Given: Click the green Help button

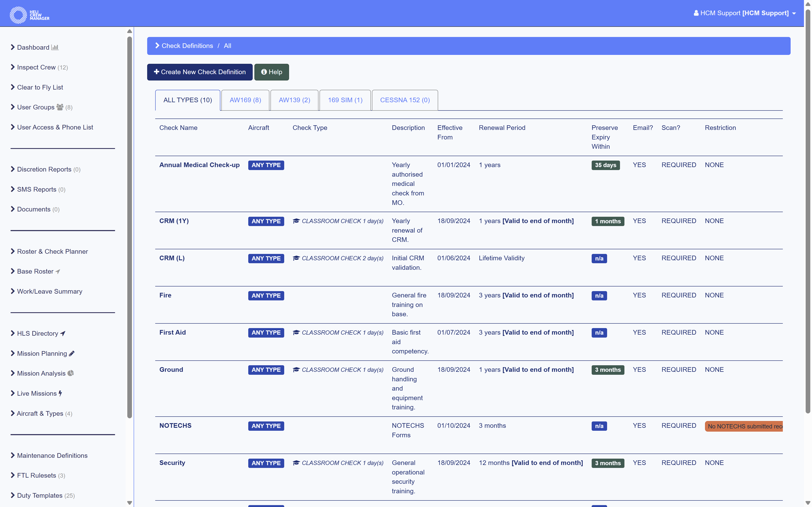Looking at the screenshot, I should [272, 72].
